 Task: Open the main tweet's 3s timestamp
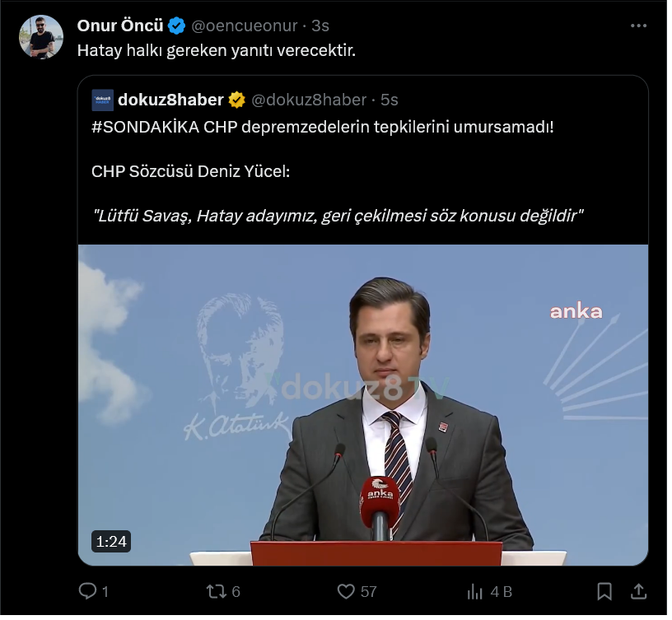(x=322, y=26)
